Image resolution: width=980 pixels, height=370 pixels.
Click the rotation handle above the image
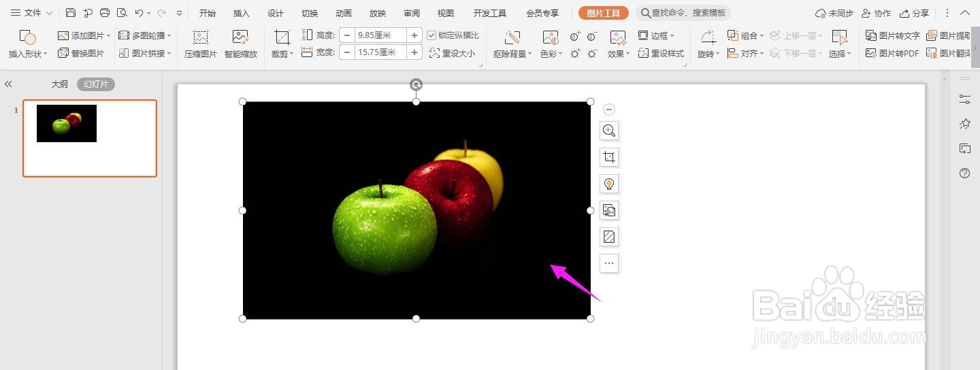pyautogui.click(x=416, y=84)
